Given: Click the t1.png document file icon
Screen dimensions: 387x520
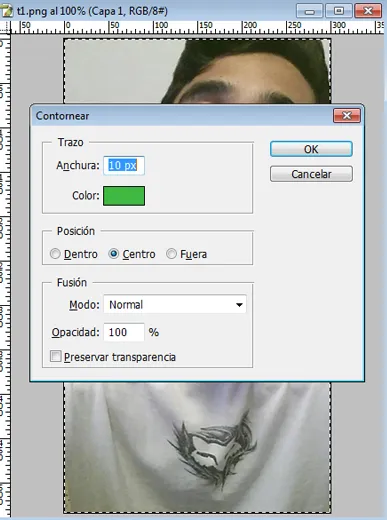Looking at the screenshot, I should click(x=7, y=11).
